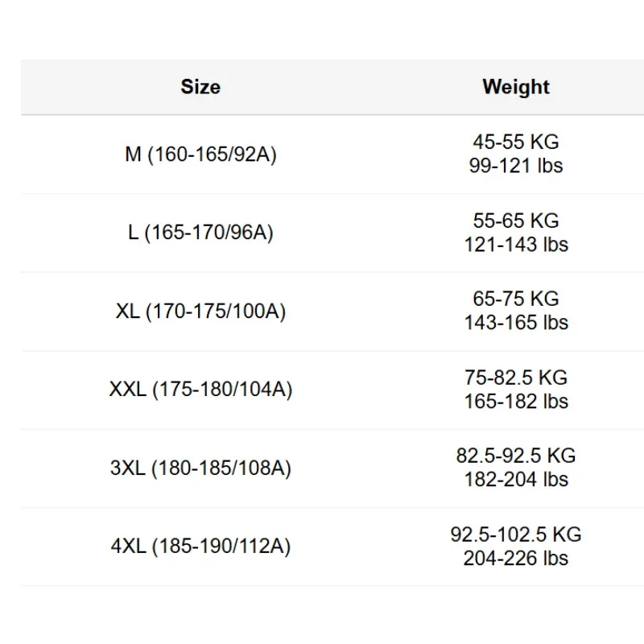Click the 45-55 KG weight value
Viewport: 644px width, 644px height.
pyautogui.click(x=516, y=142)
